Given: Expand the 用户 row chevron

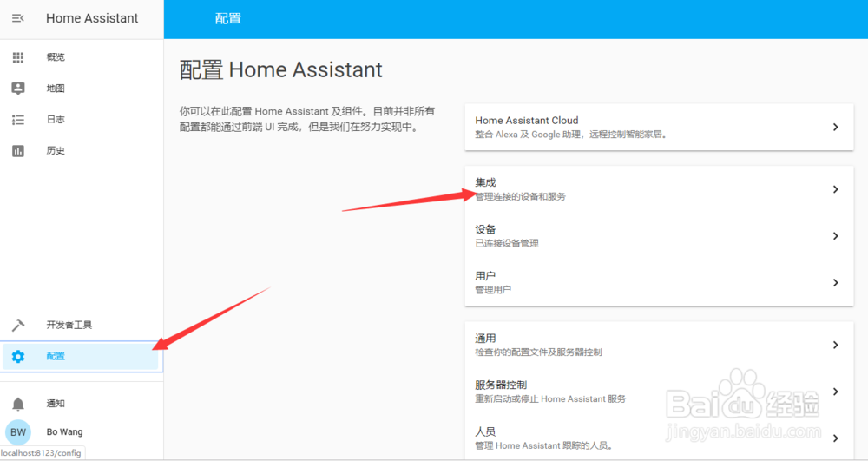Looking at the screenshot, I should [x=835, y=283].
